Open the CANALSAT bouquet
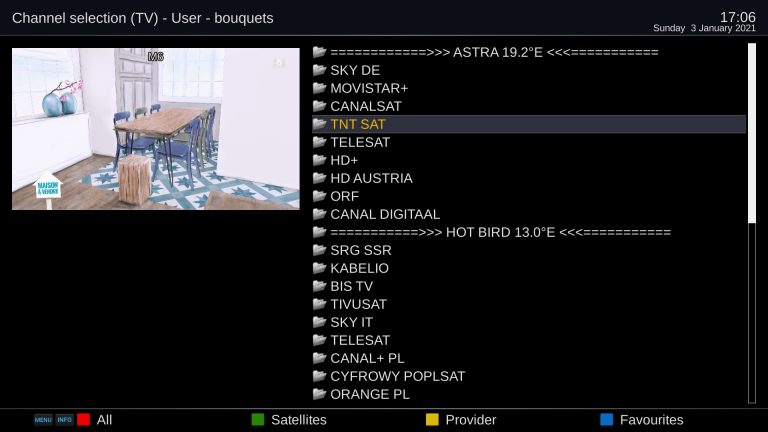 pos(529,106)
